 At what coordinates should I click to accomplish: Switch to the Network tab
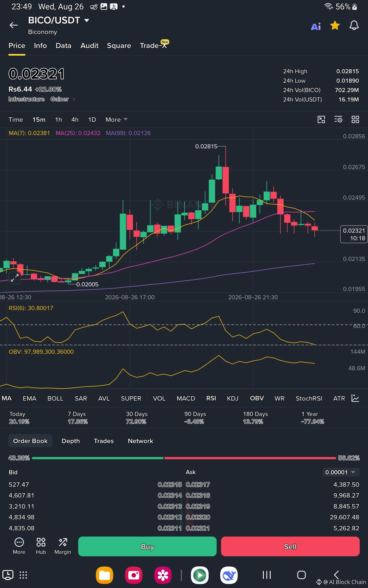tap(141, 441)
